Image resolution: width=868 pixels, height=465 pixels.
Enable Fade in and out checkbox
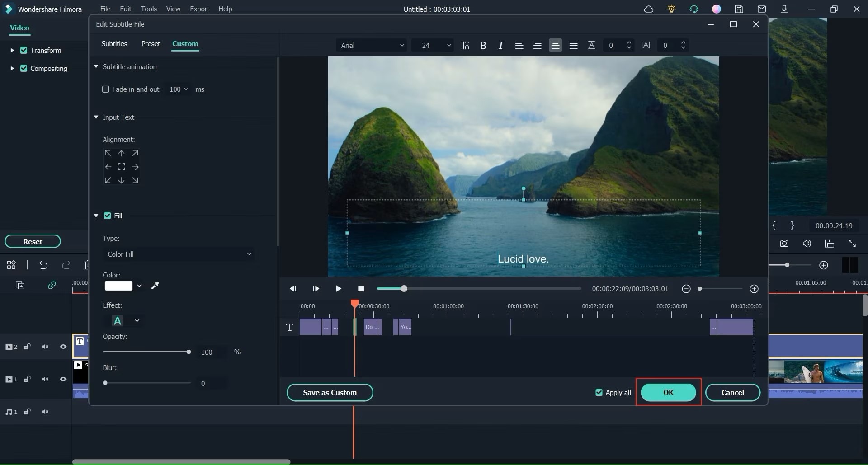coord(106,89)
